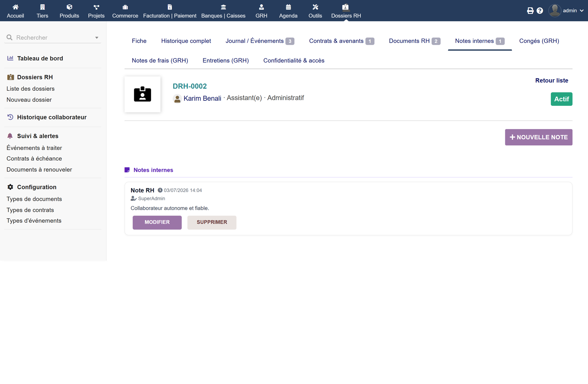The image size is (588, 384).
Task: Click the "Note RH" note title
Action: [142, 190]
